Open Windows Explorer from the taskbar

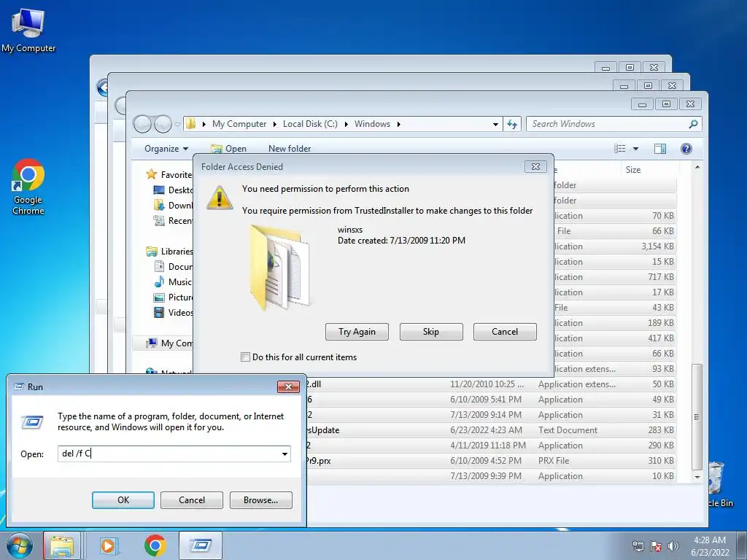coord(63,545)
